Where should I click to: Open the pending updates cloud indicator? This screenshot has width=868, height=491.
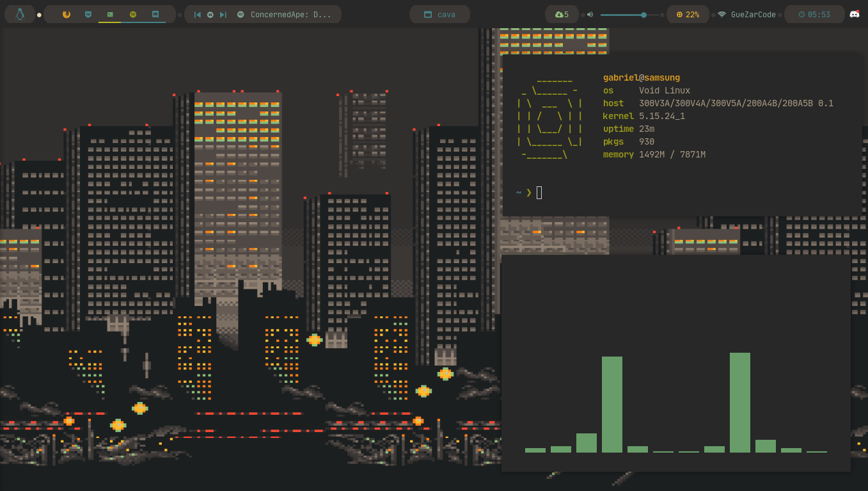click(x=562, y=14)
